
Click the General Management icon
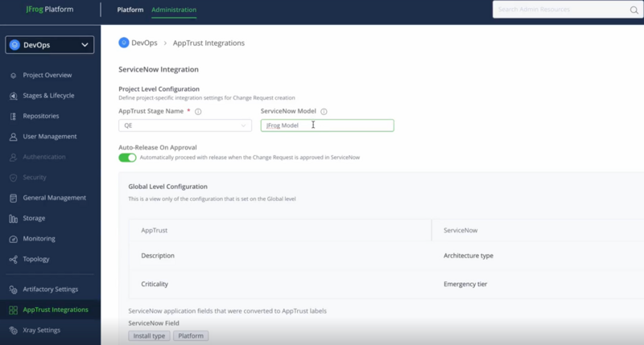click(13, 198)
